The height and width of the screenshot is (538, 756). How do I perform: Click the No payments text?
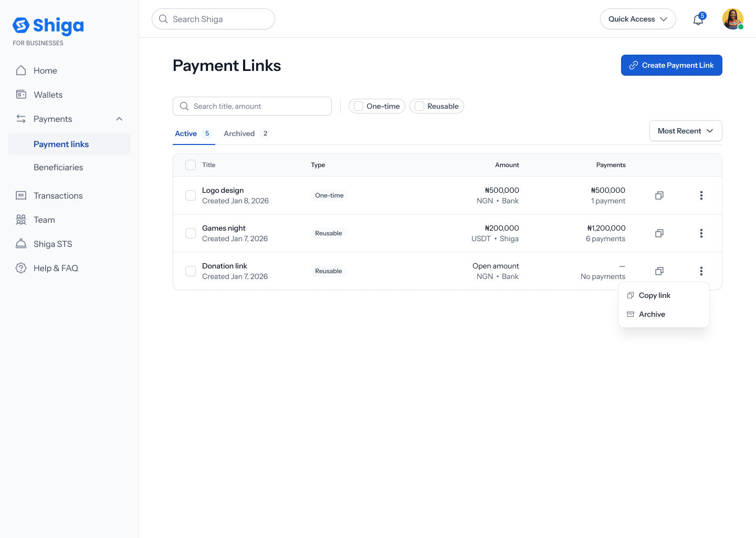coord(603,276)
